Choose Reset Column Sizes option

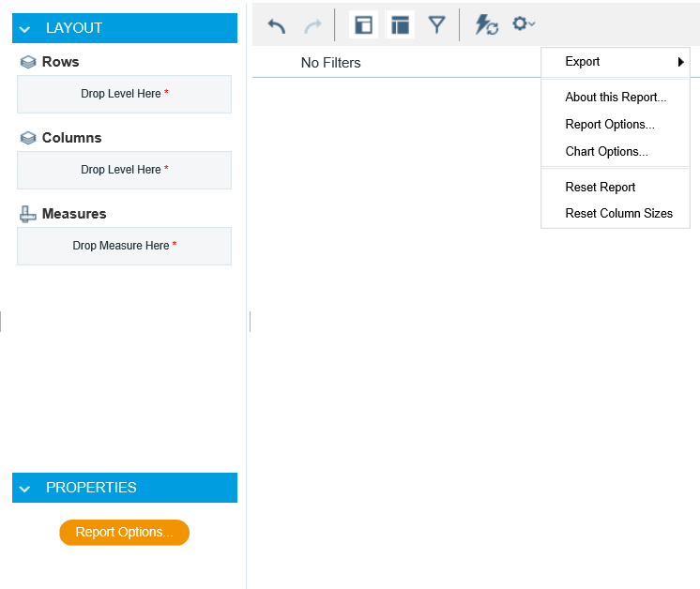click(x=618, y=214)
